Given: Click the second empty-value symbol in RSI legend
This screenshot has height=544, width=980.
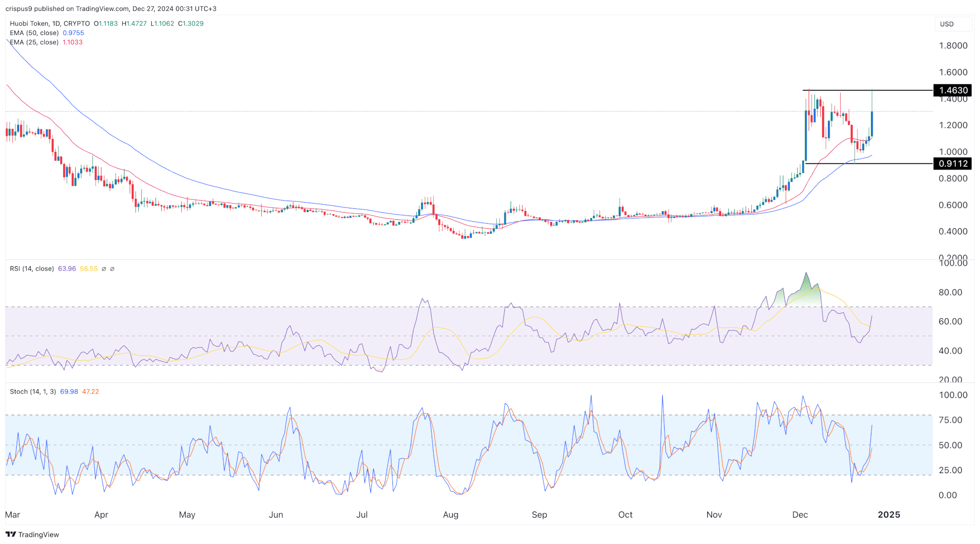Looking at the screenshot, I should (x=112, y=269).
